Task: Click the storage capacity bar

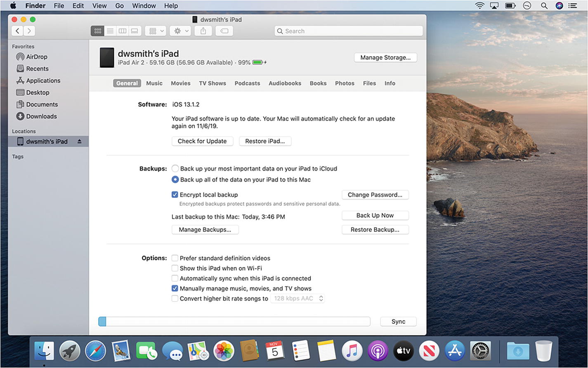Action: point(234,321)
